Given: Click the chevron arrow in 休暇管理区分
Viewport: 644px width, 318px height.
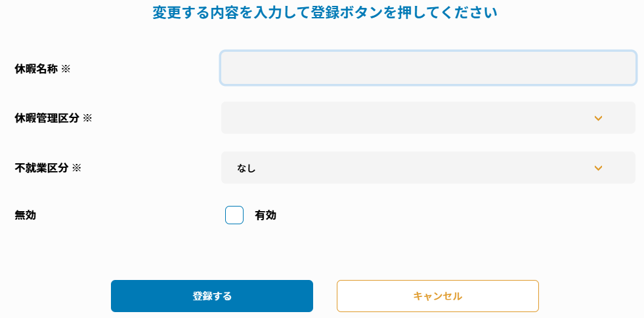Looking at the screenshot, I should coord(598,118).
